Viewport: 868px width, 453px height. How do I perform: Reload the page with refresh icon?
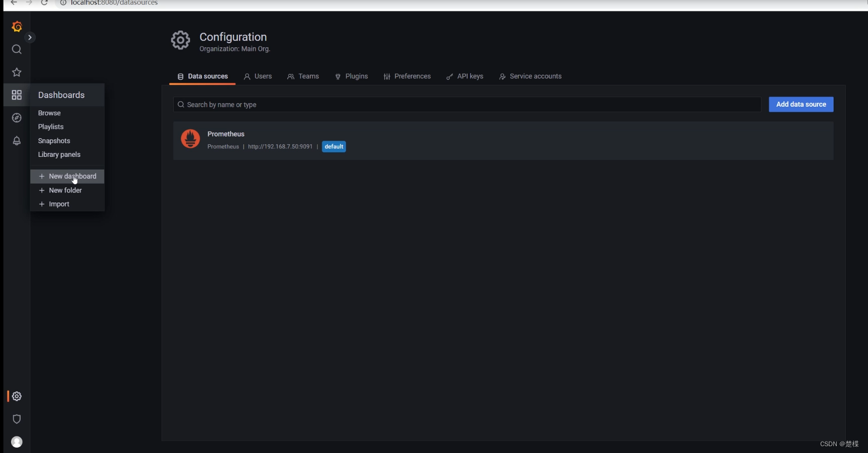(x=44, y=3)
